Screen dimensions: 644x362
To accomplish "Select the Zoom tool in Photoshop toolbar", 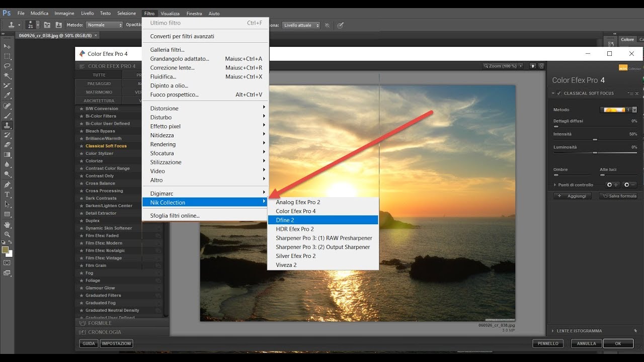I will coord(7,234).
